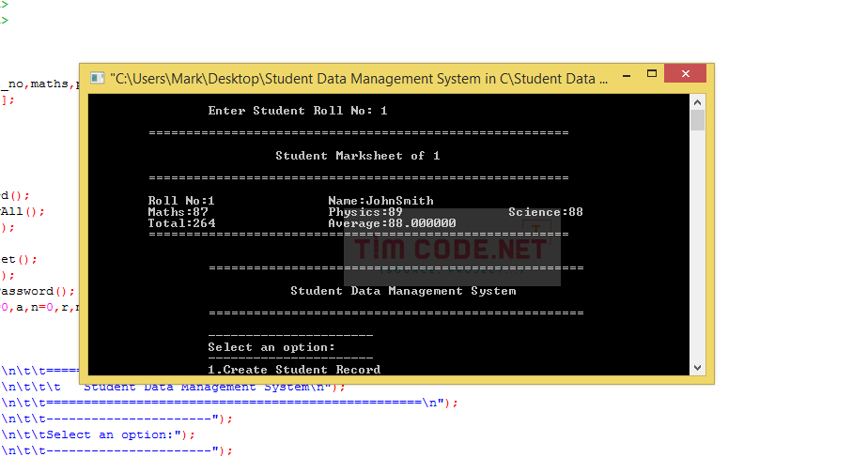The image size is (868, 457).
Task: Close the Student Data Management console window
Action: coord(686,73)
